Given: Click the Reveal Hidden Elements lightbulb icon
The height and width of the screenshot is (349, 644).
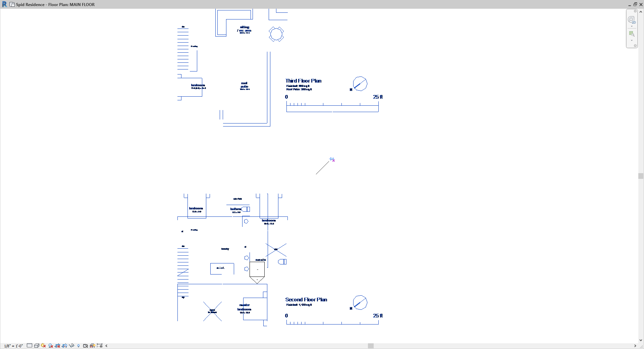Looking at the screenshot, I should tap(78, 346).
